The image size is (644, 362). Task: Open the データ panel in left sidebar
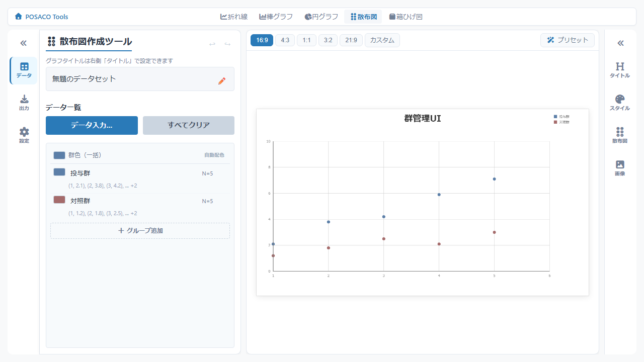click(x=24, y=70)
